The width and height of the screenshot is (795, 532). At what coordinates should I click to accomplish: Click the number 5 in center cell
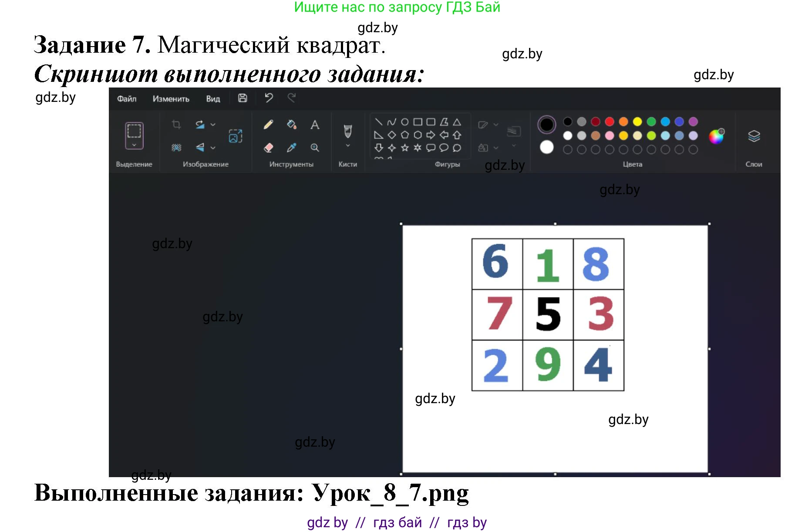pos(548,314)
